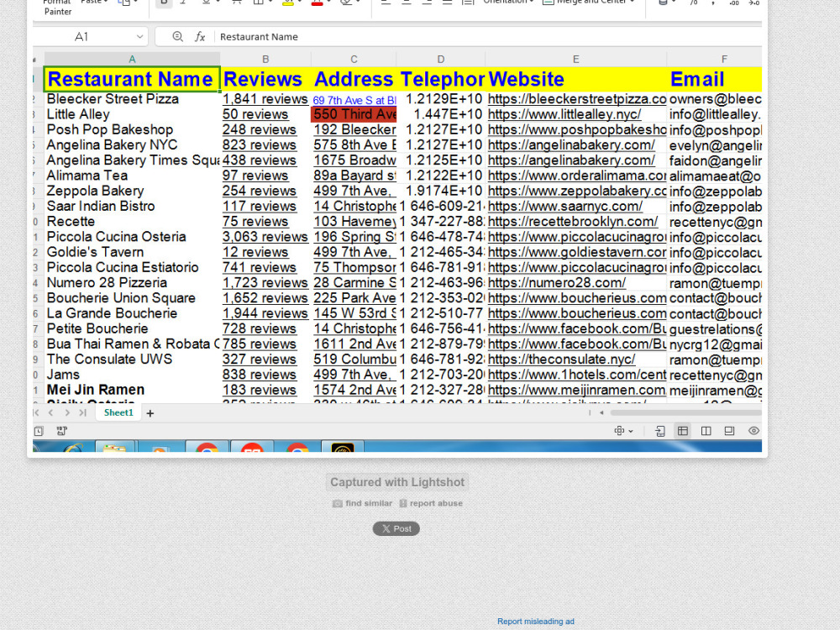
Task: Select the Alimama Tea cell
Action: click(x=132, y=176)
